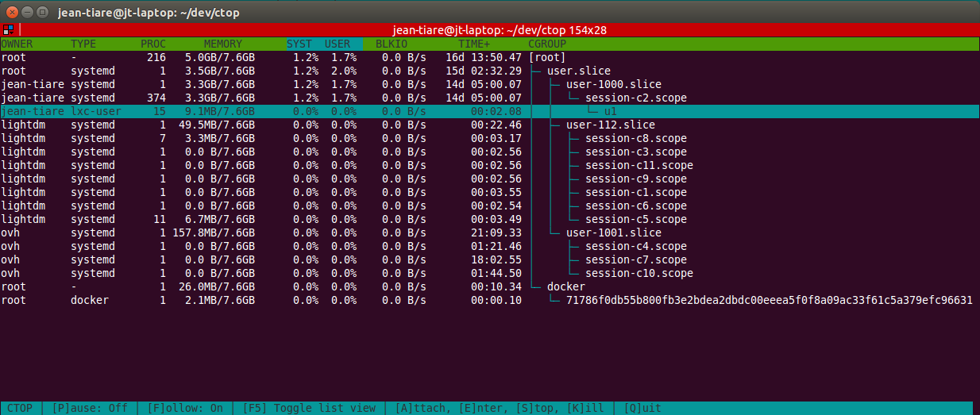Sort by the BLKIO column header
The image size is (980, 415).
[x=392, y=44]
